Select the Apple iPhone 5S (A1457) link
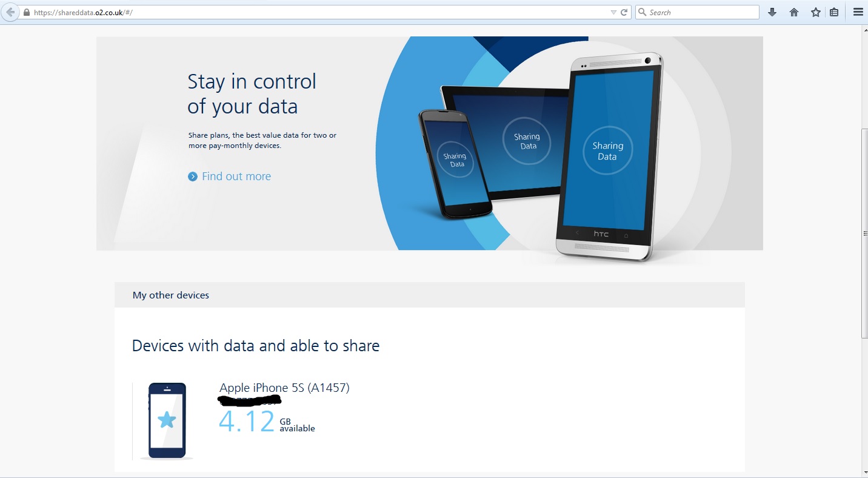Screen dimensions: 868x478 click(285, 388)
